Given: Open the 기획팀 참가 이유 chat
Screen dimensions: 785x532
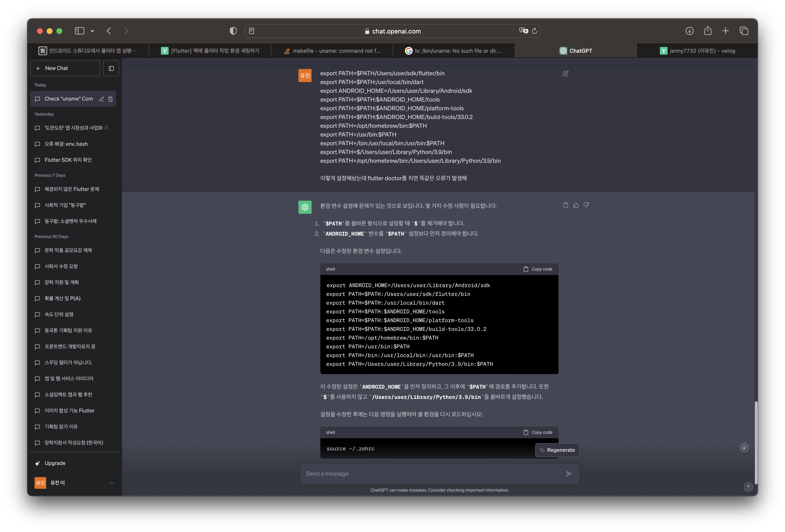Looking at the screenshot, I should tap(73, 427).
